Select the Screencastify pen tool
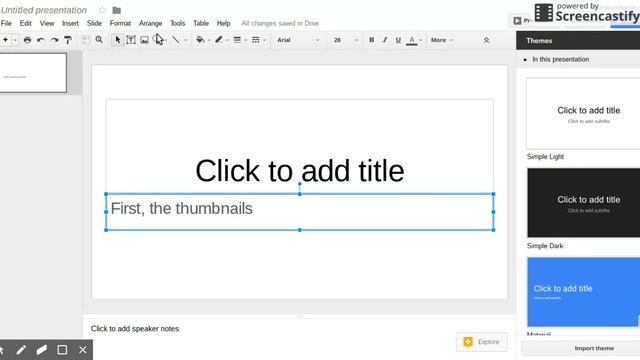The image size is (640, 360). [x=21, y=350]
